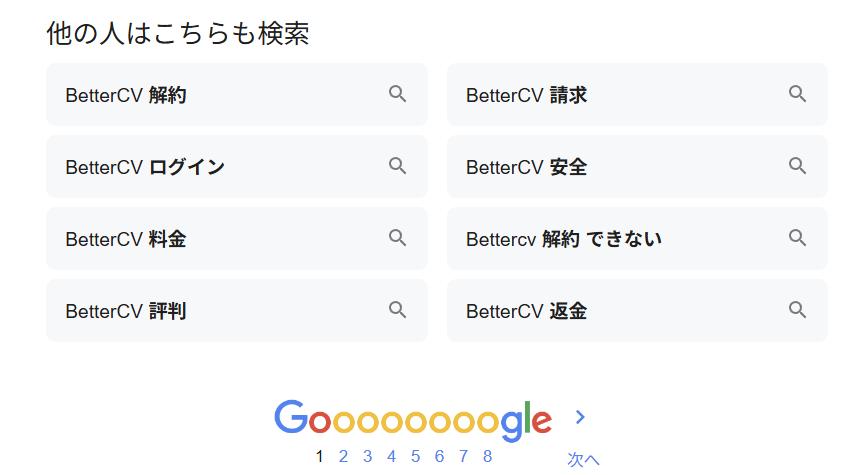Click search icon beside BetterCV 料金
This screenshot has width=862, height=475.
tap(397, 238)
